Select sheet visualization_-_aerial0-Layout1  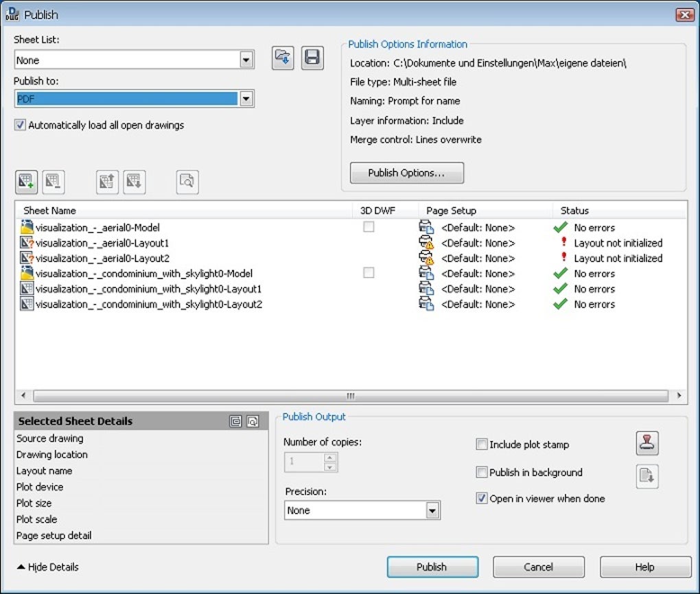click(x=102, y=243)
